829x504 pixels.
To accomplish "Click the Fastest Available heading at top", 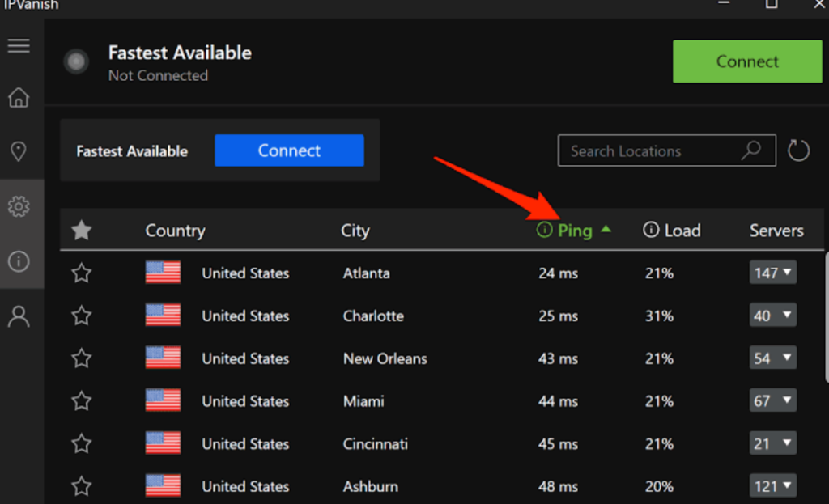I will tap(180, 53).
